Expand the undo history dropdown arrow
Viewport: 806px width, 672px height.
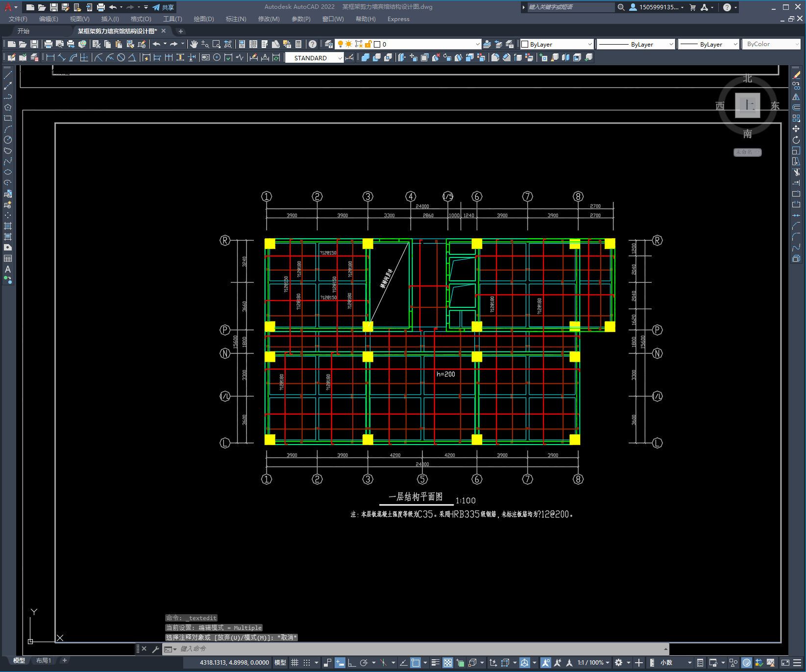(165, 44)
